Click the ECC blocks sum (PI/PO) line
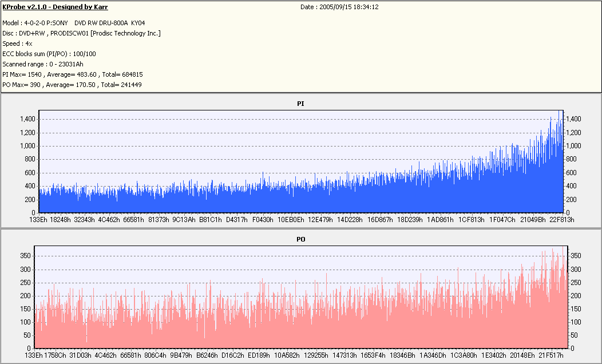 click(x=49, y=54)
